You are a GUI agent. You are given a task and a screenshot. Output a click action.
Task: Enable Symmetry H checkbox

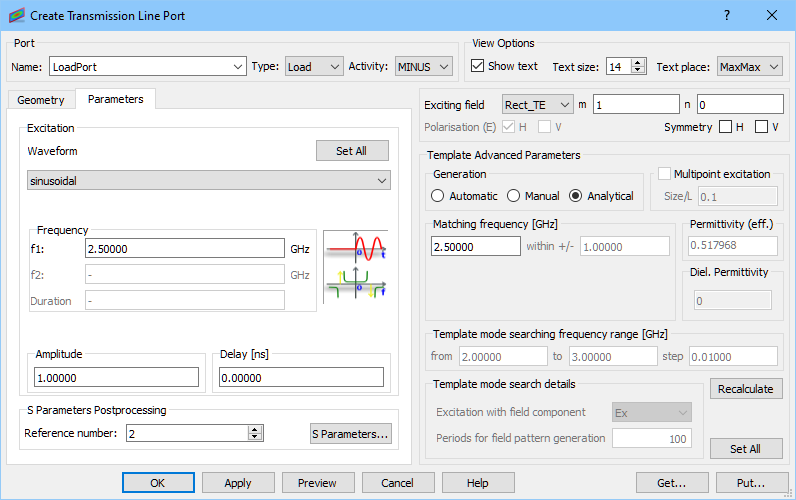pos(725,127)
